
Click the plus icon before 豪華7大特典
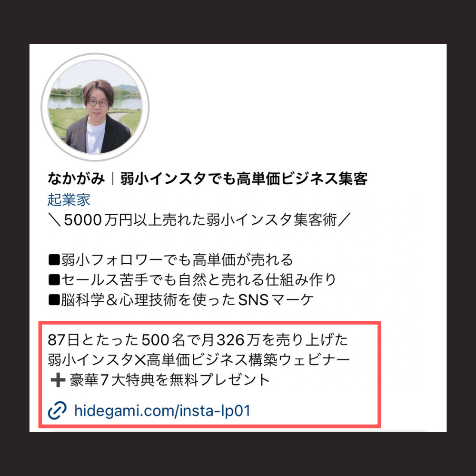tap(58, 380)
